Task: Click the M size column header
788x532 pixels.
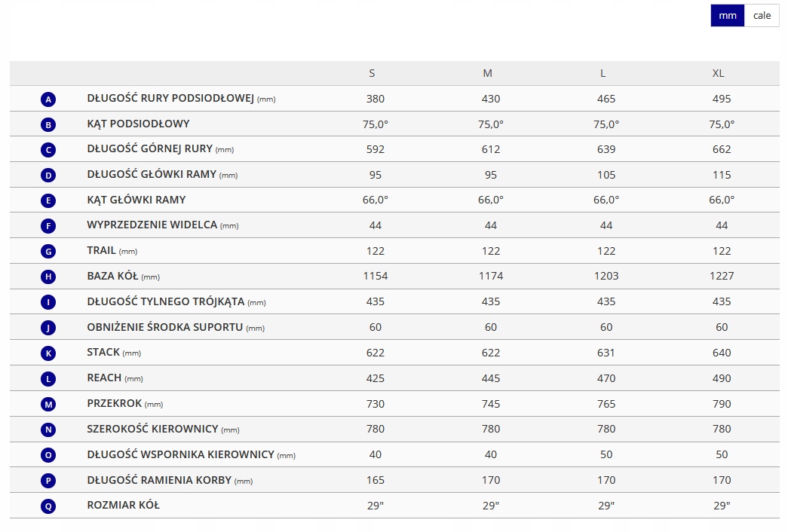Action: pyautogui.click(x=487, y=73)
